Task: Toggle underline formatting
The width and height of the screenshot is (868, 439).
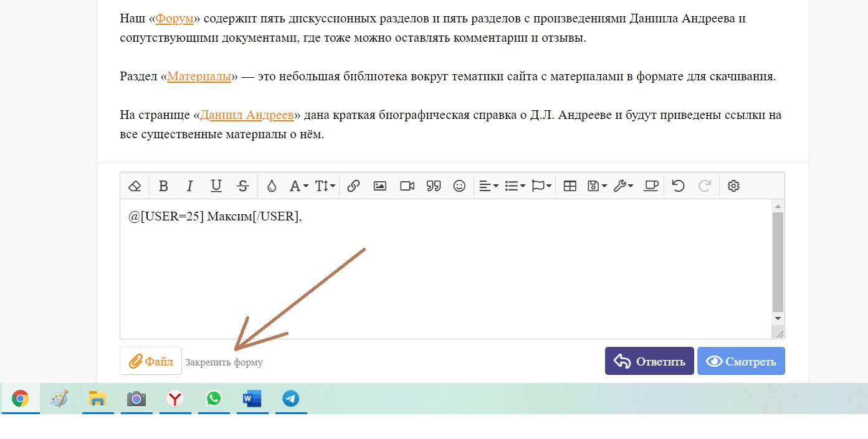Action: coord(216,186)
